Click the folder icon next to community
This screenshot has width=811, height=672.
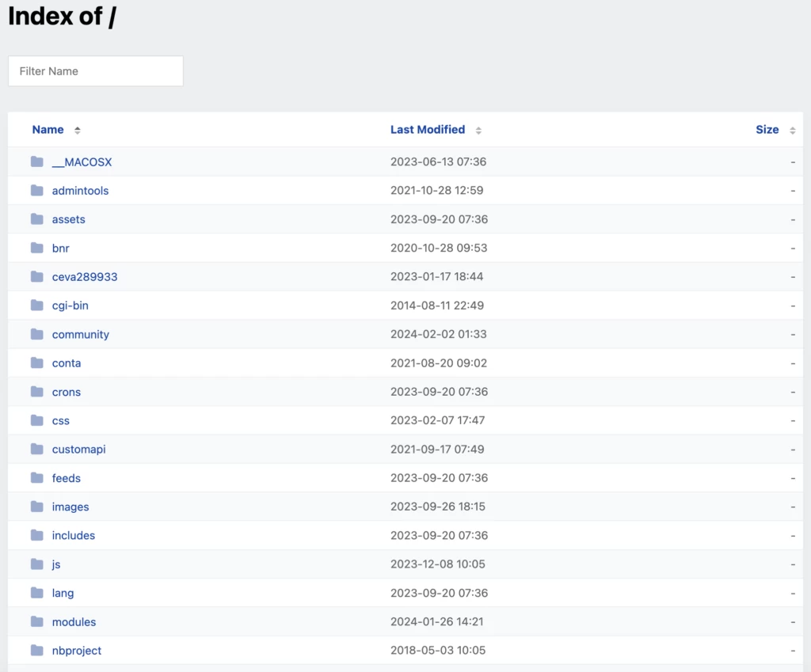[37, 334]
